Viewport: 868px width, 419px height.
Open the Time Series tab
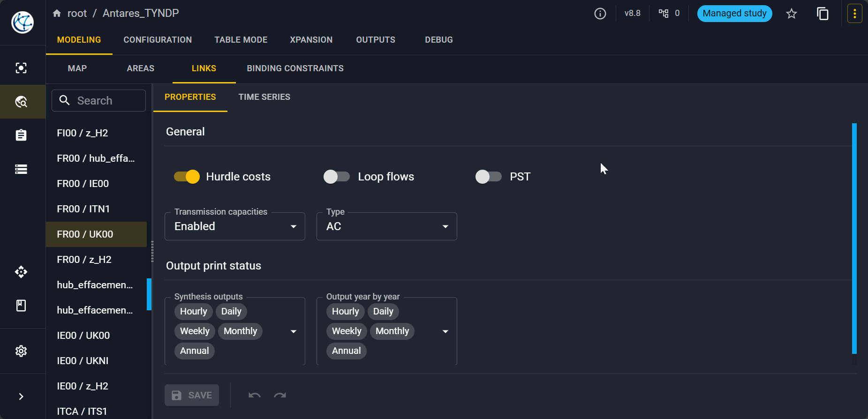tap(264, 97)
